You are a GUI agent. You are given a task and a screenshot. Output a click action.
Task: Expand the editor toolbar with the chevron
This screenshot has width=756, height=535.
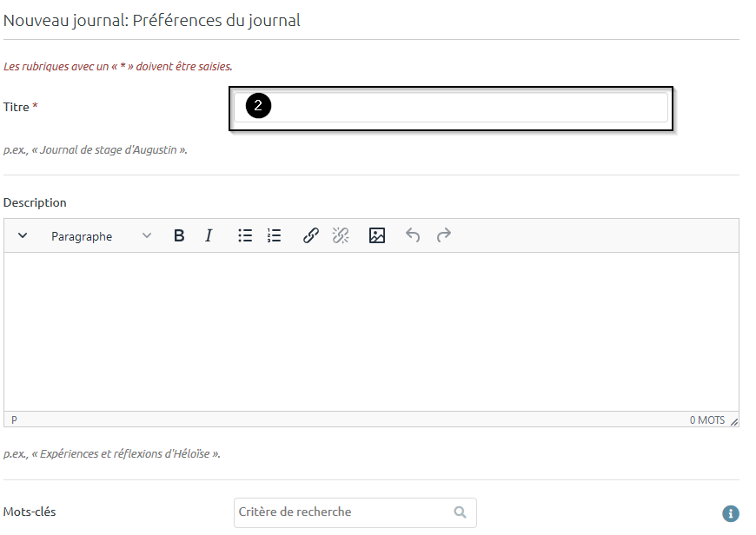coord(23,235)
